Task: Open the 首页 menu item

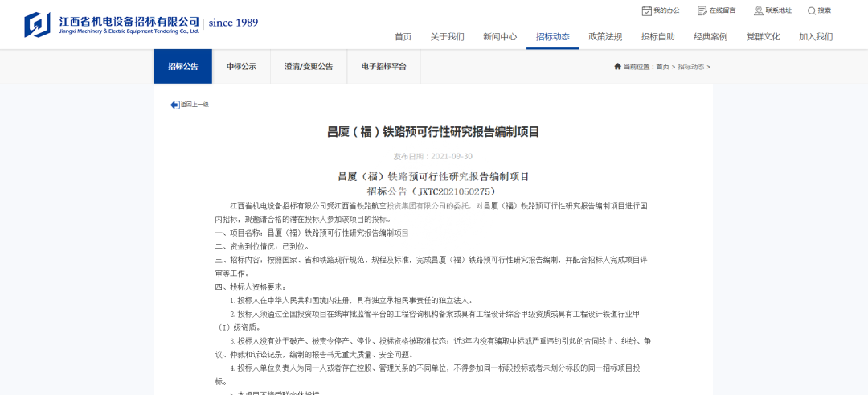Action: tap(403, 37)
